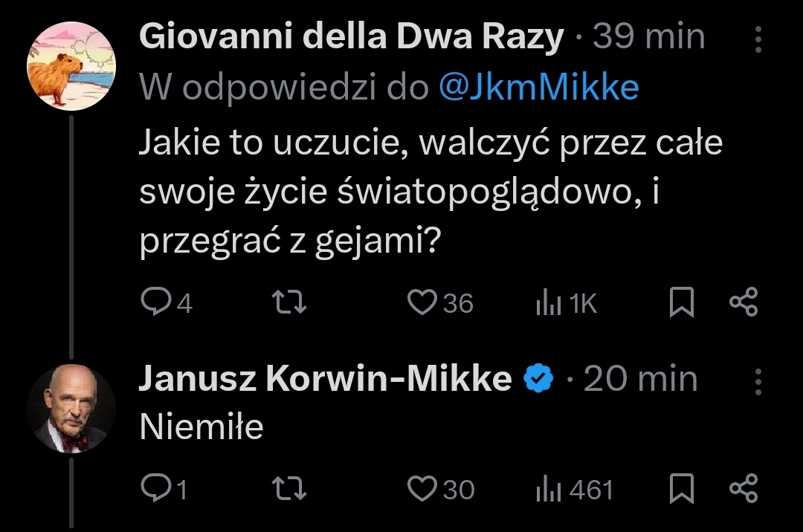
Task: Like the tweet with 36 likes
Action: pos(422,302)
